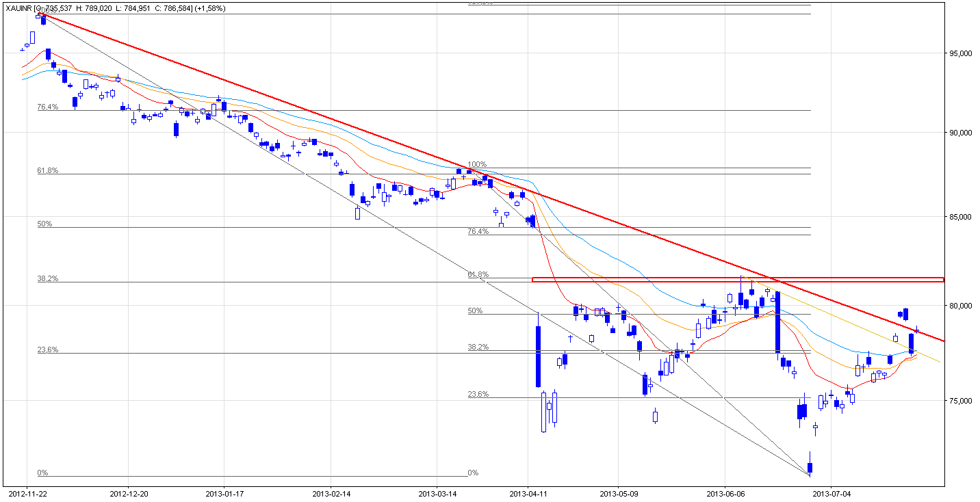This screenshot has height=502, width=980.
Task: Click the 2013-06-06 date label
Action: tap(725, 492)
